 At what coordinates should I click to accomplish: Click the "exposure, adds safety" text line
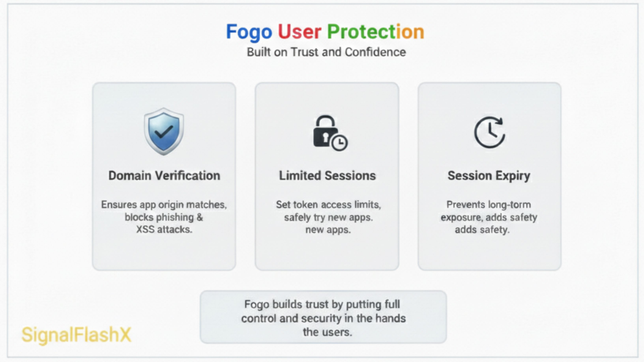489,217
